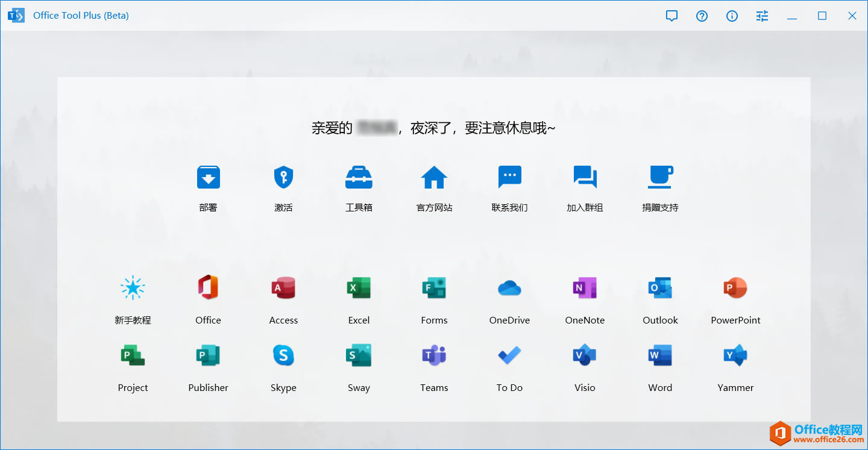
Task: Open the Visio icon
Action: [584, 355]
